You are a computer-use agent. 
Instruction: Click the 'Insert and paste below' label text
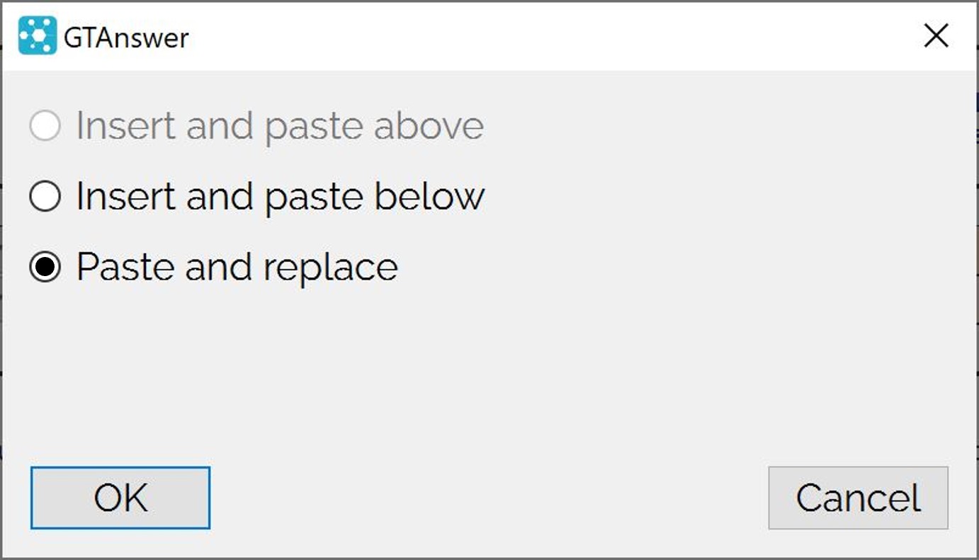pos(281,196)
